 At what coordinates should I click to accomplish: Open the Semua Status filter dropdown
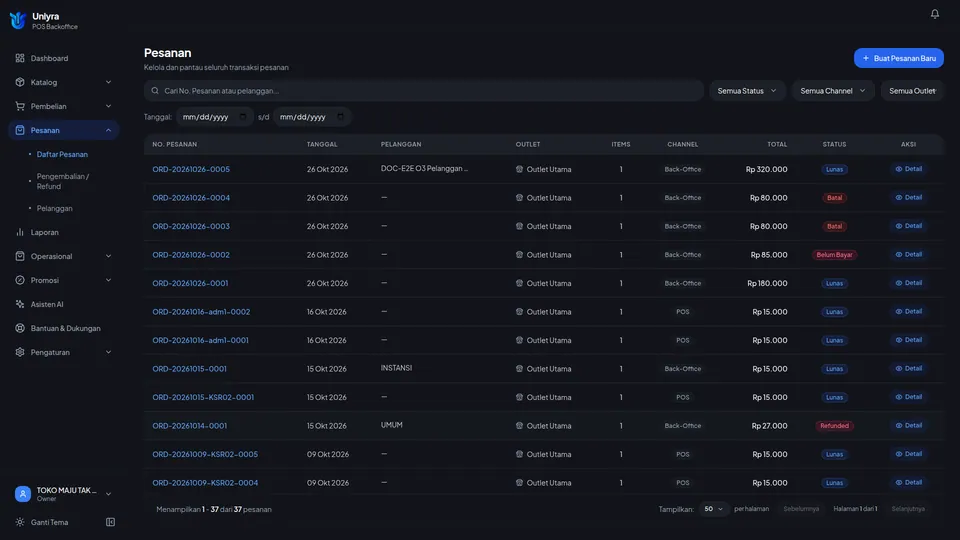tap(747, 91)
